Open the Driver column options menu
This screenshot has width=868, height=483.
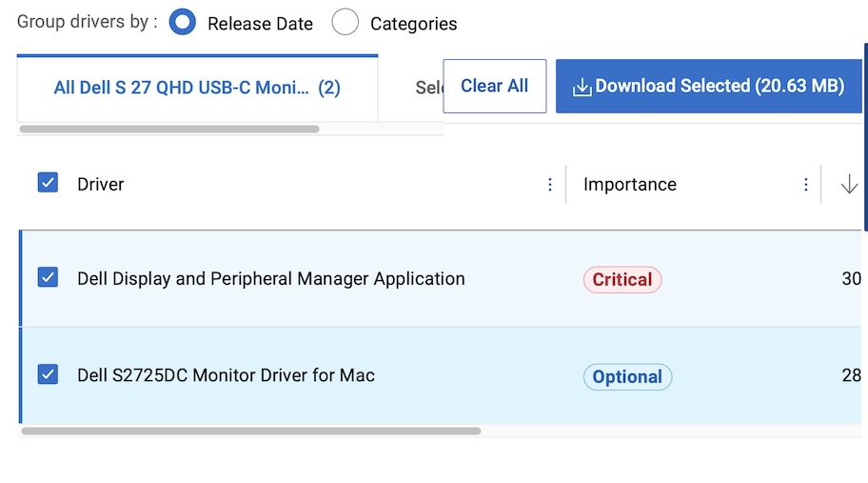550,185
